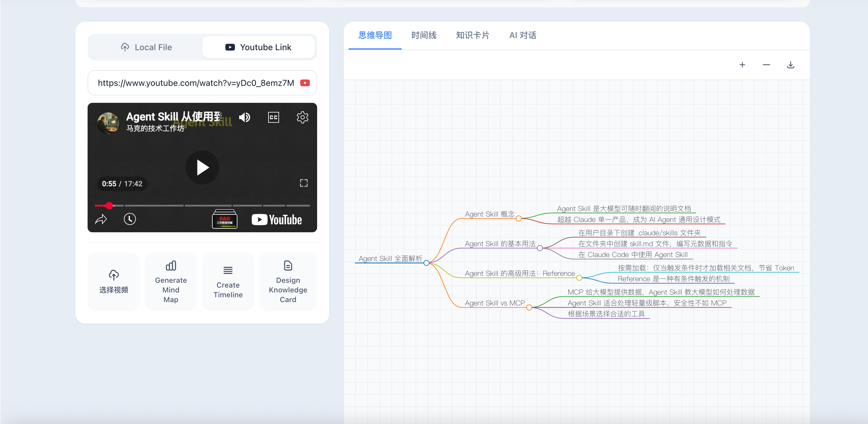Zoom in mind map with plus icon
The height and width of the screenshot is (424, 868).
pos(742,65)
